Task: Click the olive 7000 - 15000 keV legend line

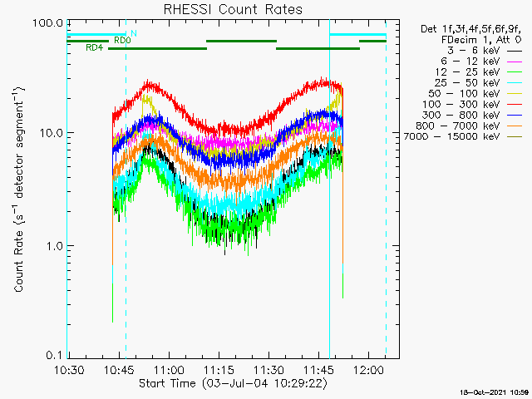Action: [x=515, y=137]
